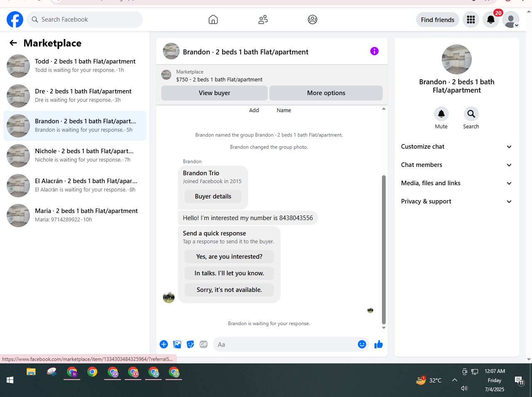Viewport: 532px width, 397px height.
Task: Open Todd's apartment conversation
Action: pos(75,66)
